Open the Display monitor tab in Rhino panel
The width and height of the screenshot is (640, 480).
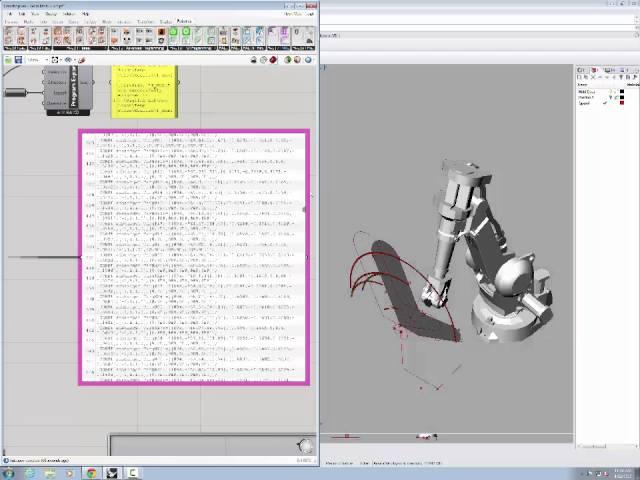608,70
